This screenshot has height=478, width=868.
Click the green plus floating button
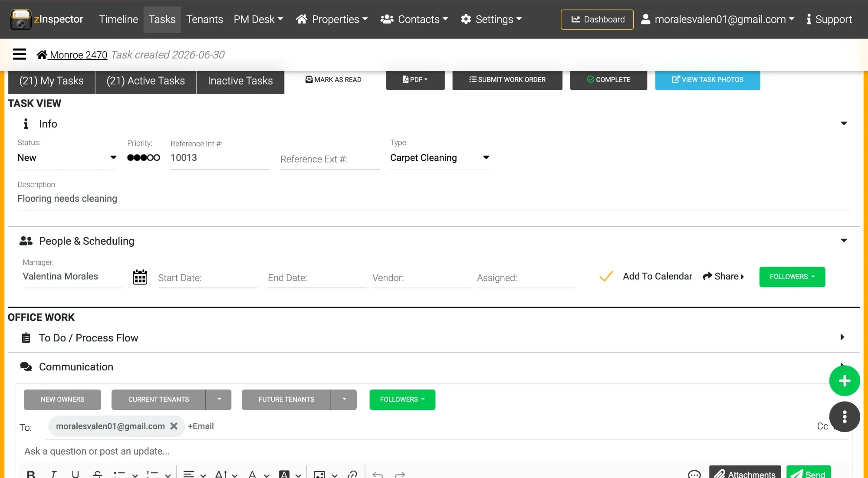tap(844, 381)
